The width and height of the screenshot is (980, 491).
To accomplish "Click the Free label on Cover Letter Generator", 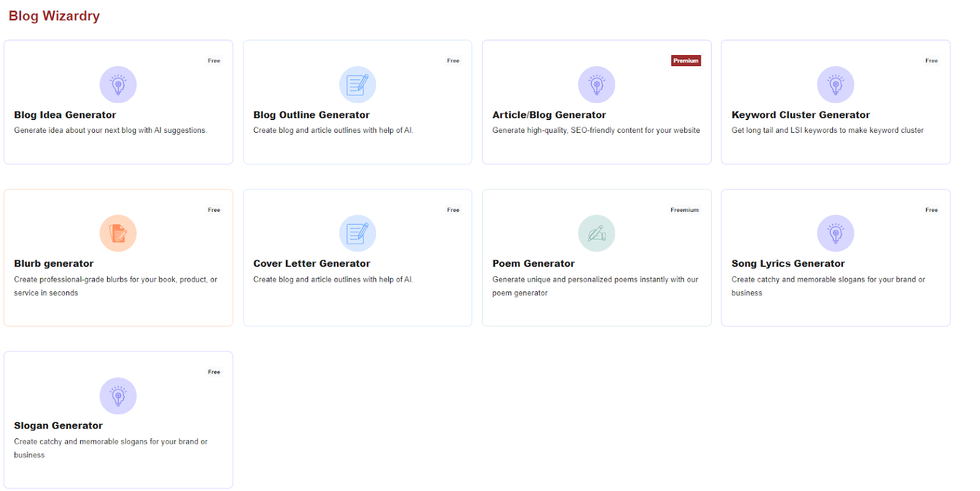I will click(453, 210).
